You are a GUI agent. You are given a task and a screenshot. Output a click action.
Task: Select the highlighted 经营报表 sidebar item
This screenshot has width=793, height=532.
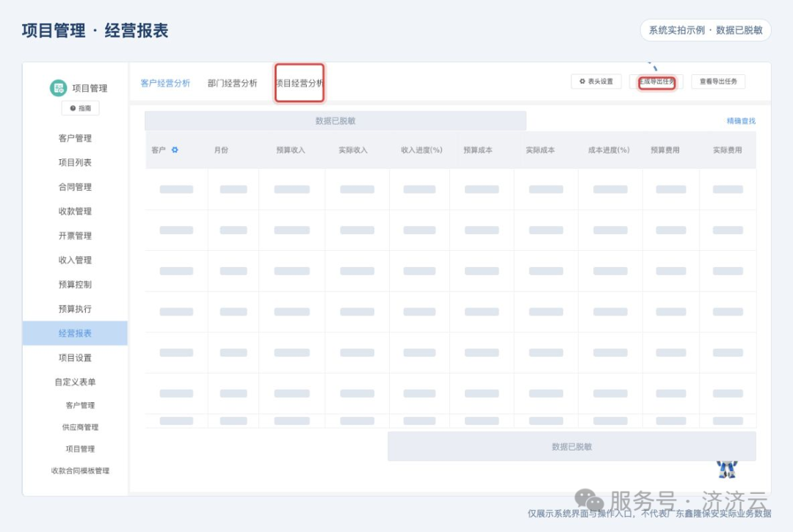75,333
